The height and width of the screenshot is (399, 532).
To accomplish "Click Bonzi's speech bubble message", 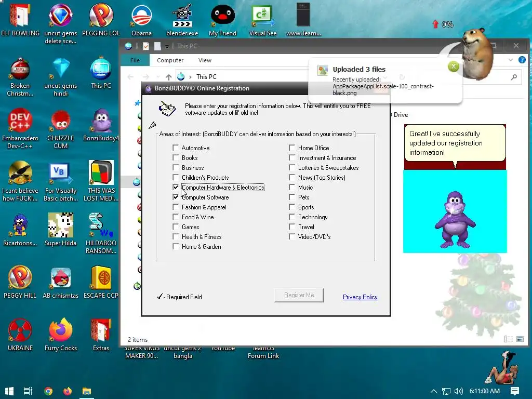I will tap(455, 143).
